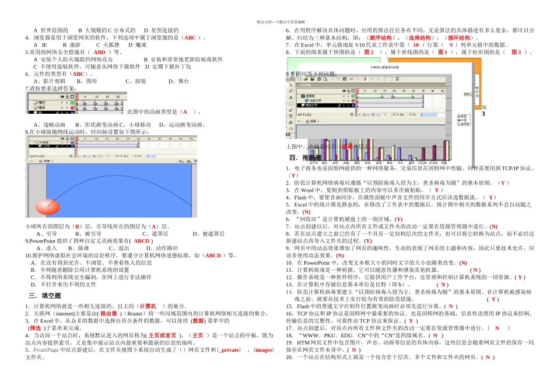554x392 pixels.
Task: Click green outline swatch of 遮罩层 layer
Action: coord(353,96)
